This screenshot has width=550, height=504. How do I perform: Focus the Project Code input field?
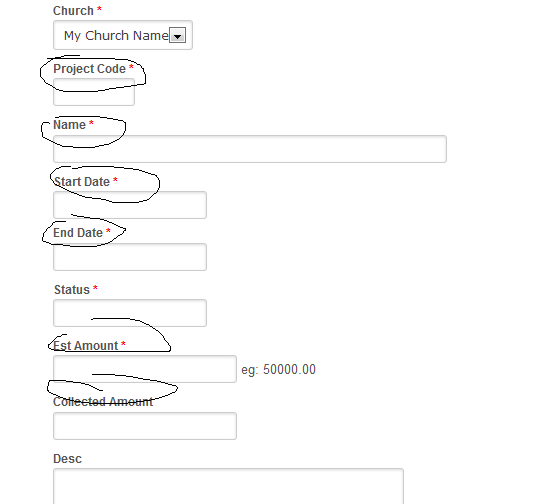pyautogui.click(x=94, y=92)
